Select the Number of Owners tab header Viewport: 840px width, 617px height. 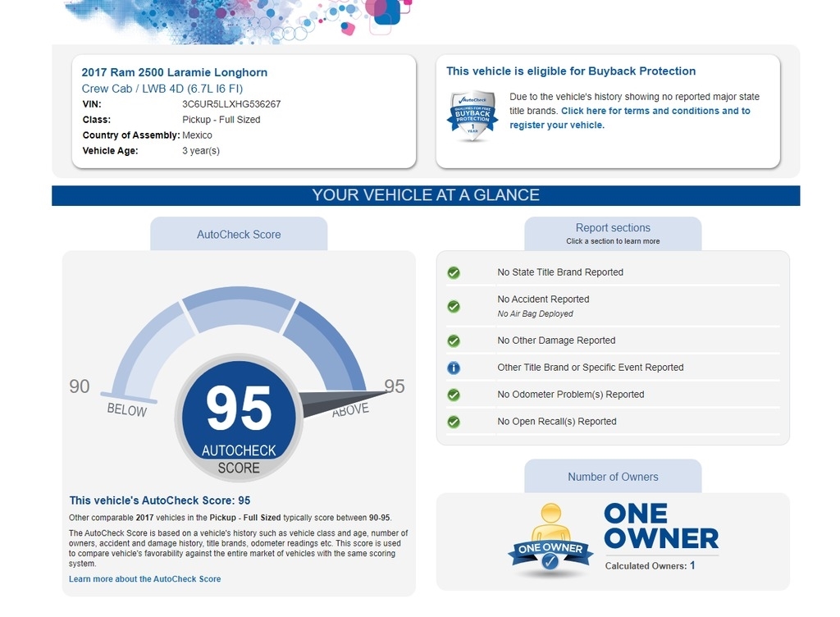click(x=613, y=477)
